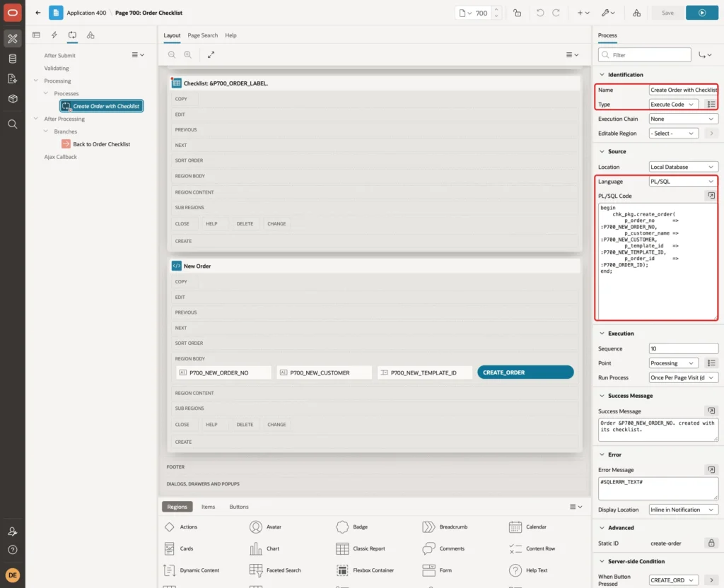Open the Oracle home logo
Image resolution: width=724 pixels, height=588 pixels.
pos(13,13)
